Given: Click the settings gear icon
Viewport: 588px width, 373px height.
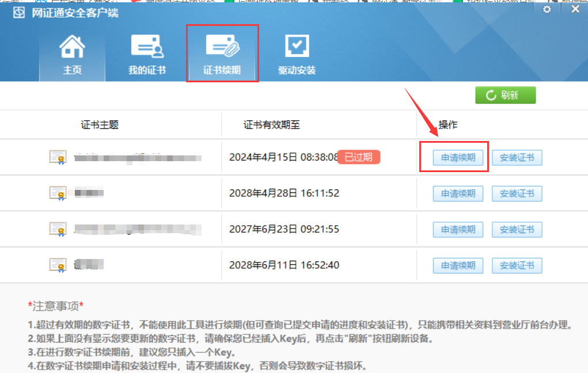Looking at the screenshot, I should (x=547, y=10).
